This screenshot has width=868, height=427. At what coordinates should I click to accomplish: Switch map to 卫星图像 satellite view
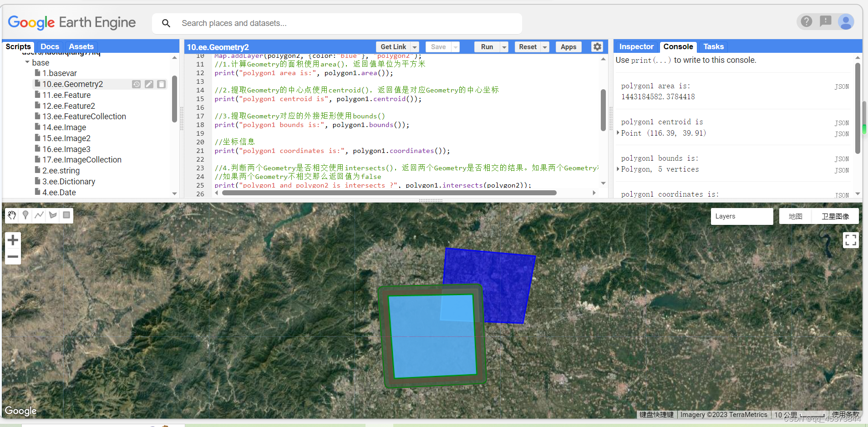coord(835,216)
